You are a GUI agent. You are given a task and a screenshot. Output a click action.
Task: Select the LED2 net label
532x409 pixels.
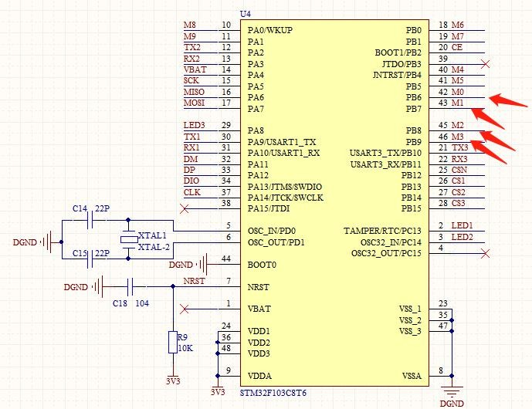click(x=462, y=237)
